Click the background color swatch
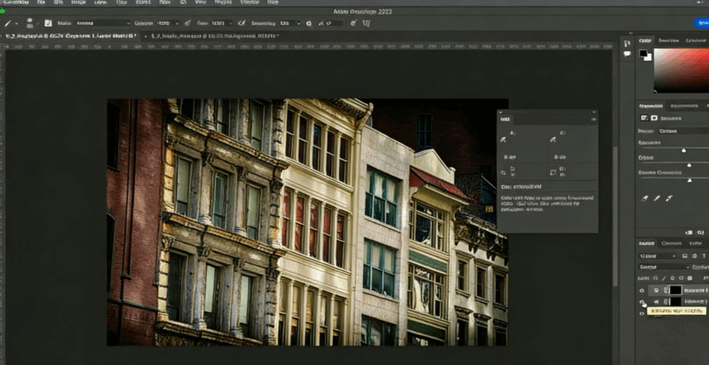The width and height of the screenshot is (709, 365). click(648, 57)
